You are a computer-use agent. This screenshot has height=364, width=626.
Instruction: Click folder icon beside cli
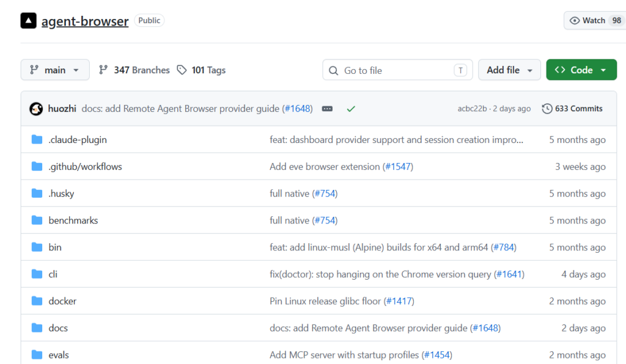pos(37,274)
